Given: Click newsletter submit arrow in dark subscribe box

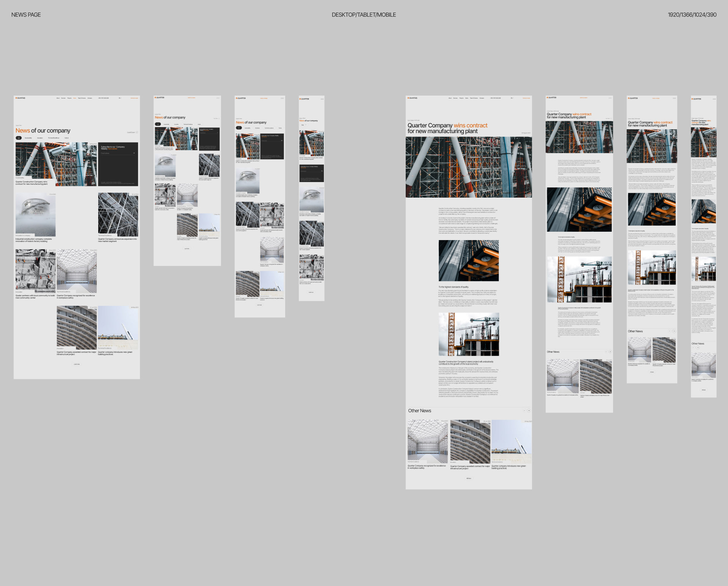Looking at the screenshot, I should (134, 153).
